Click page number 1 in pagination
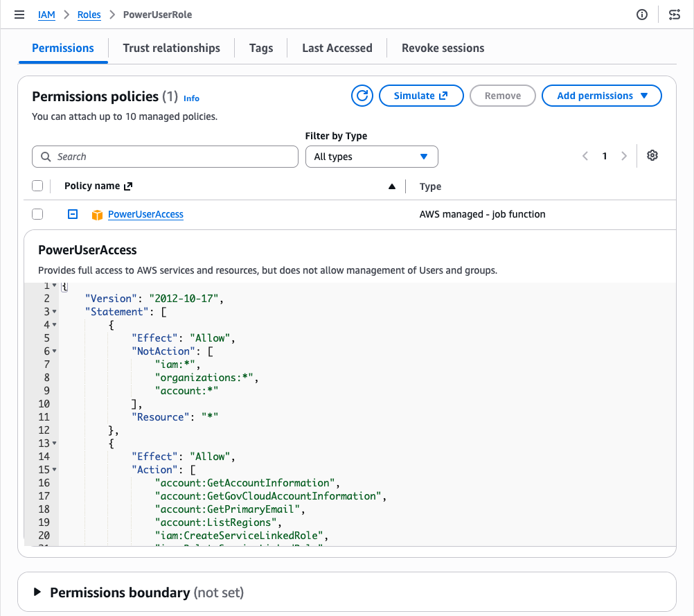 (605, 156)
